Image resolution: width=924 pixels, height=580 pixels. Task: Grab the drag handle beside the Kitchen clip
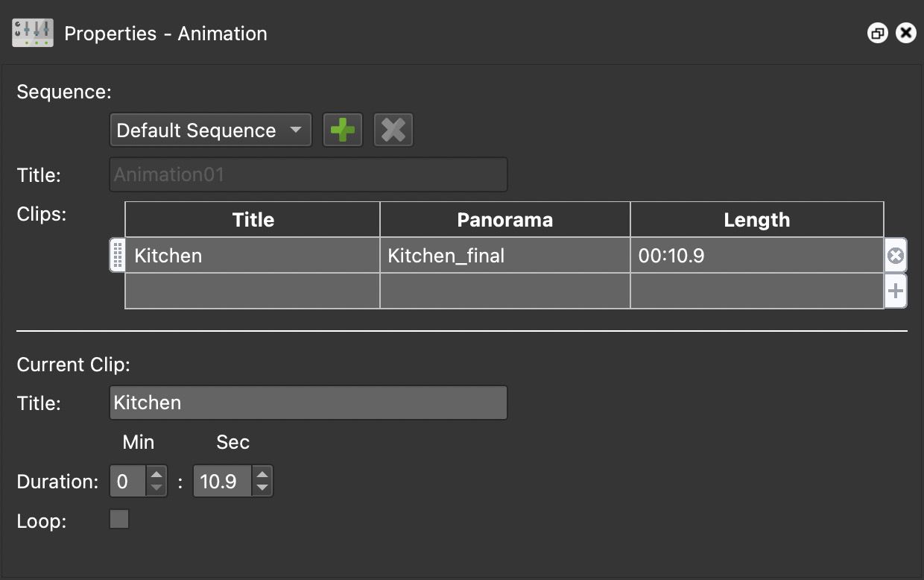coord(118,254)
